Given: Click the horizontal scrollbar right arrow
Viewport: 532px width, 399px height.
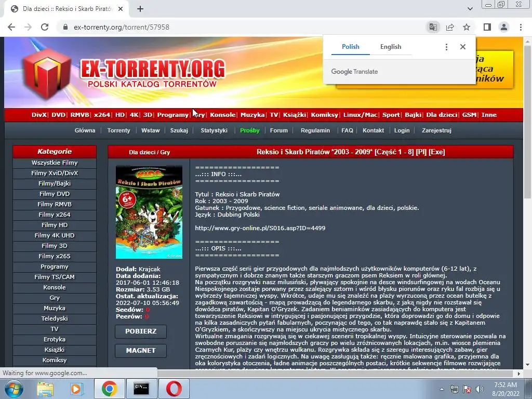Looking at the screenshot, I should click(x=519, y=374).
